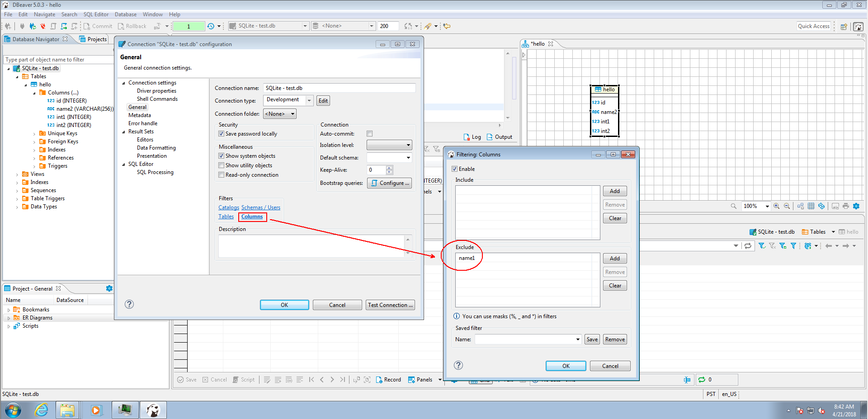
Task: Open the open perspective icon near Quick Access
Action: point(844,26)
